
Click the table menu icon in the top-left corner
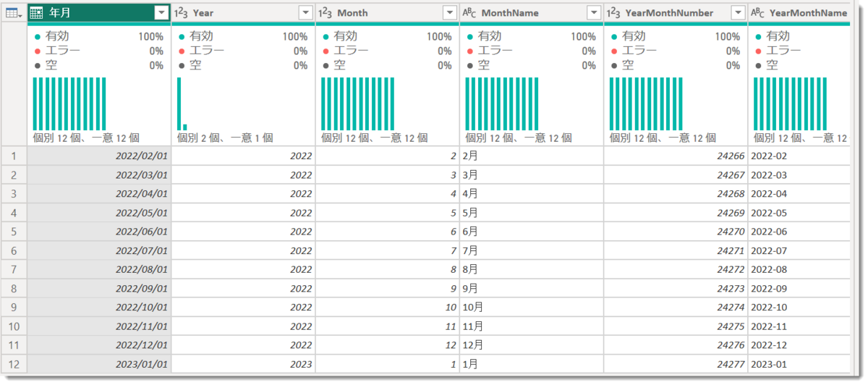(14, 13)
